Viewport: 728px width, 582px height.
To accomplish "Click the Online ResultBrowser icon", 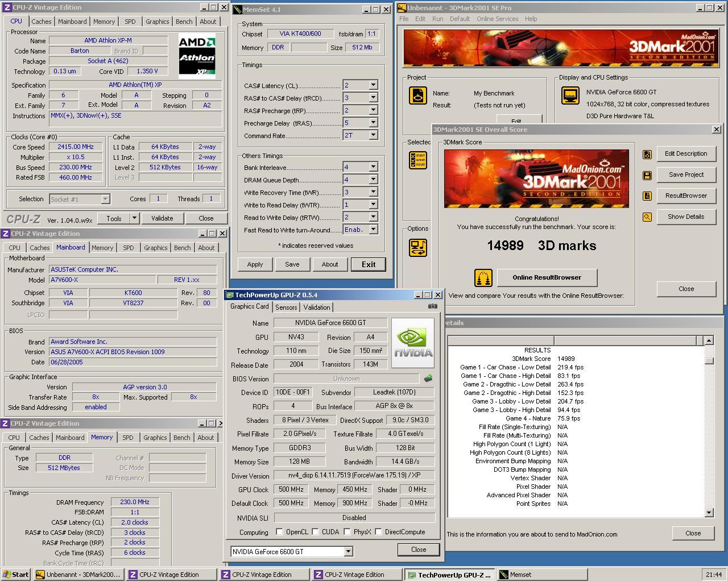I will click(x=483, y=278).
